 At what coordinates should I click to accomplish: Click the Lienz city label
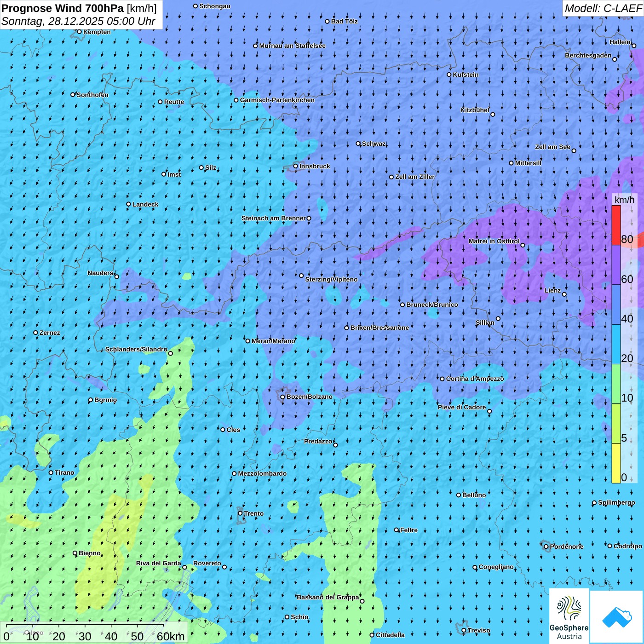tap(552, 290)
